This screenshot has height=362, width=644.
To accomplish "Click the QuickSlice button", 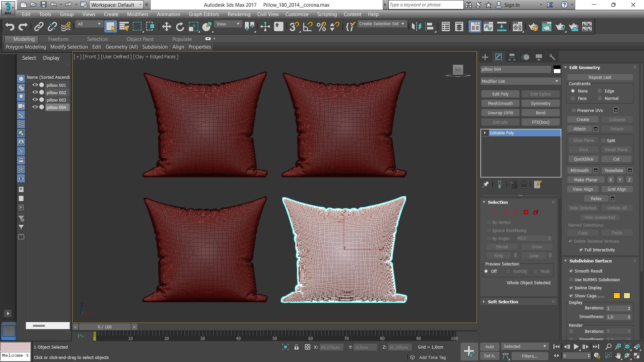I will pos(583,159).
